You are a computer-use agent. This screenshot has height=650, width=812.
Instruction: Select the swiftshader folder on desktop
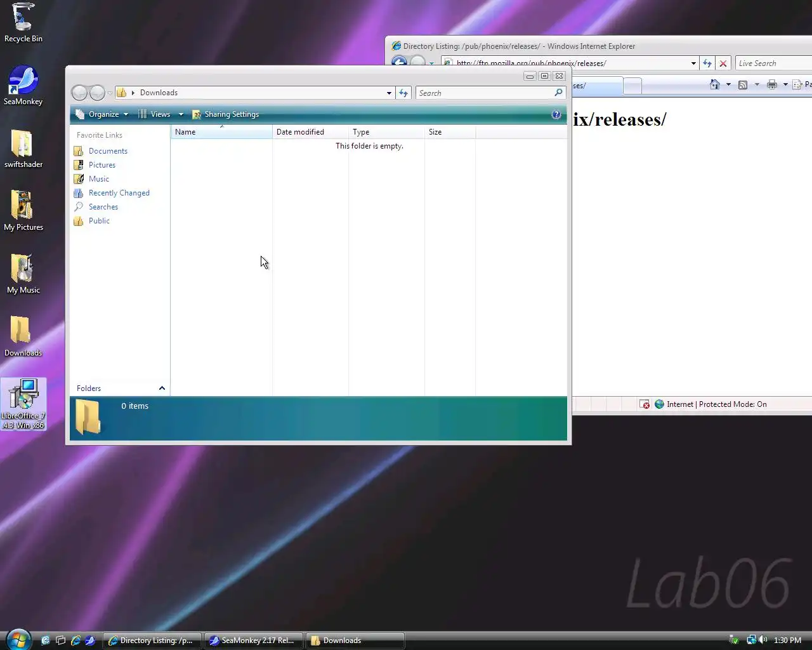[23, 149]
